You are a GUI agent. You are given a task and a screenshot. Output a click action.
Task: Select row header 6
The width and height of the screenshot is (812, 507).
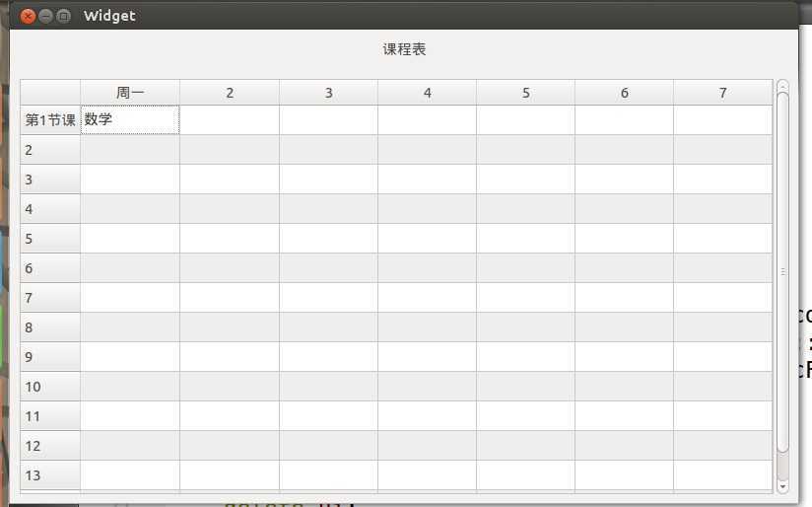tap(50, 268)
